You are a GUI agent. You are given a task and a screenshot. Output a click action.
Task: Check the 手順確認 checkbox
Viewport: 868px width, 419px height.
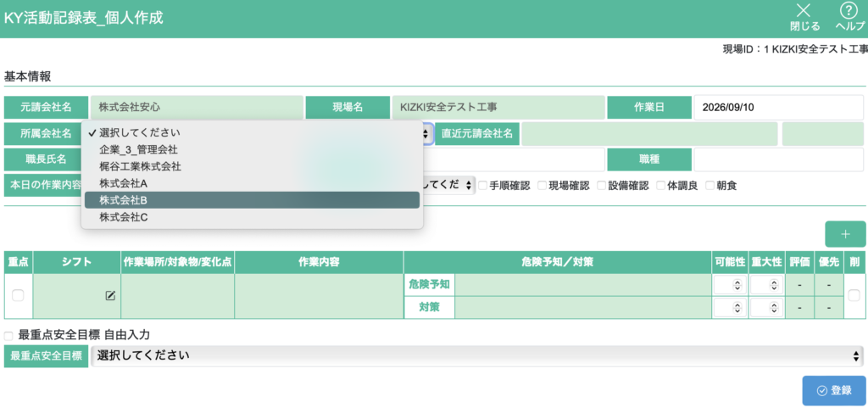(482, 186)
